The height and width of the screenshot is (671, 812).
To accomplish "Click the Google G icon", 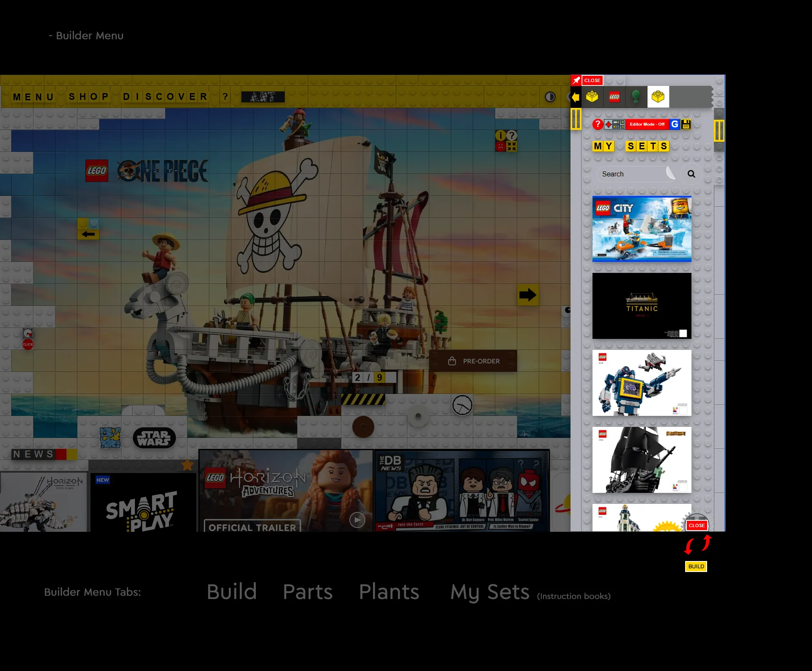I will pos(675,124).
